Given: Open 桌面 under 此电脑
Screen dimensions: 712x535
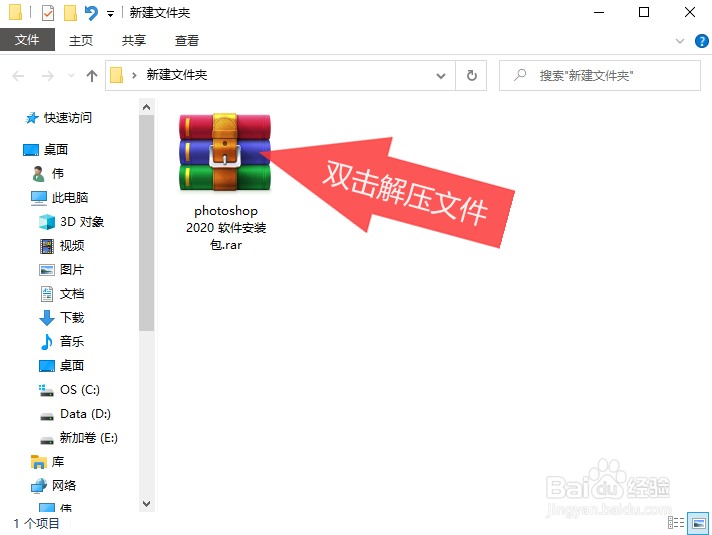Looking at the screenshot, I should click(72, 366).
